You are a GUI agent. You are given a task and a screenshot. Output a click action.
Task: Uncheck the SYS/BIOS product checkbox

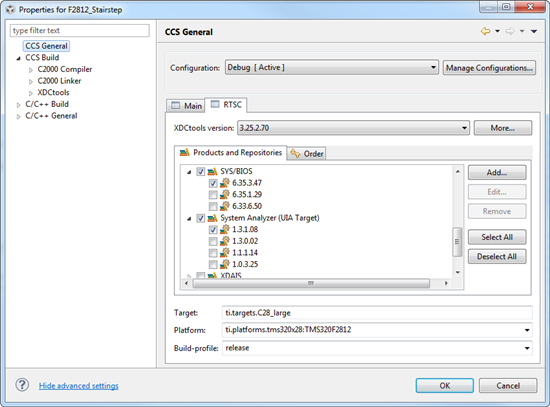coord(200,172)
